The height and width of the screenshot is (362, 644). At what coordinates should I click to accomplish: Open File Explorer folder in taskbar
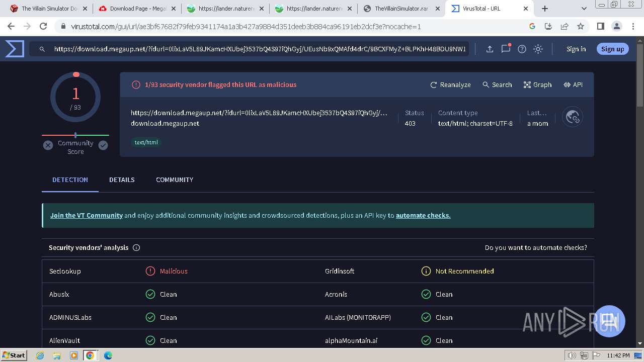(x=57, y=355)
